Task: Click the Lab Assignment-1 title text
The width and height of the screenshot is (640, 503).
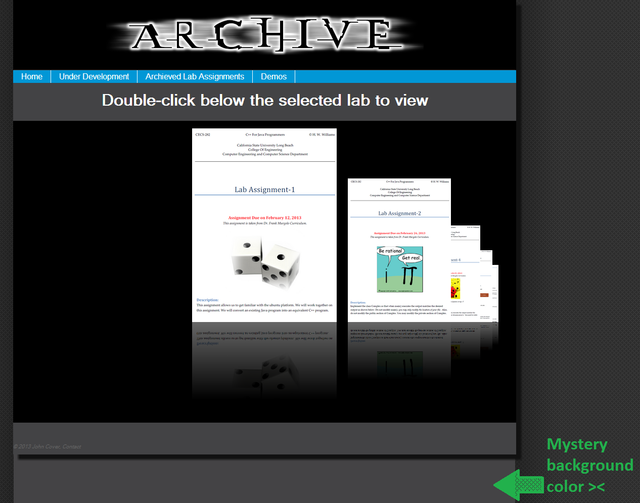Action: pyautogui.click(x=265, y=189)
